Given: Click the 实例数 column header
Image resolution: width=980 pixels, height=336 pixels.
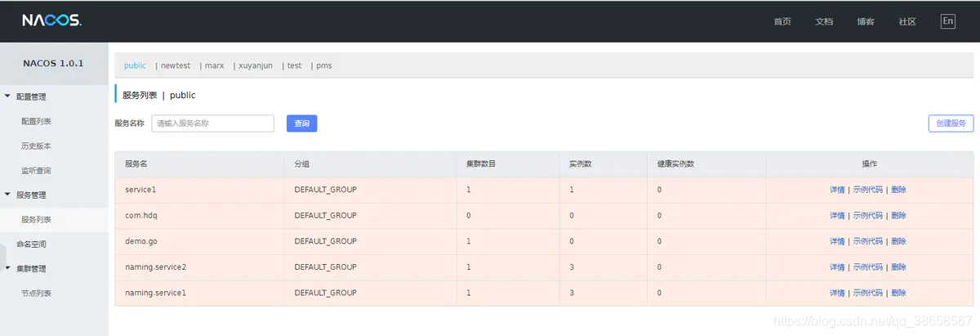Looking at the screenshot, I should click(x=603, y=164).
